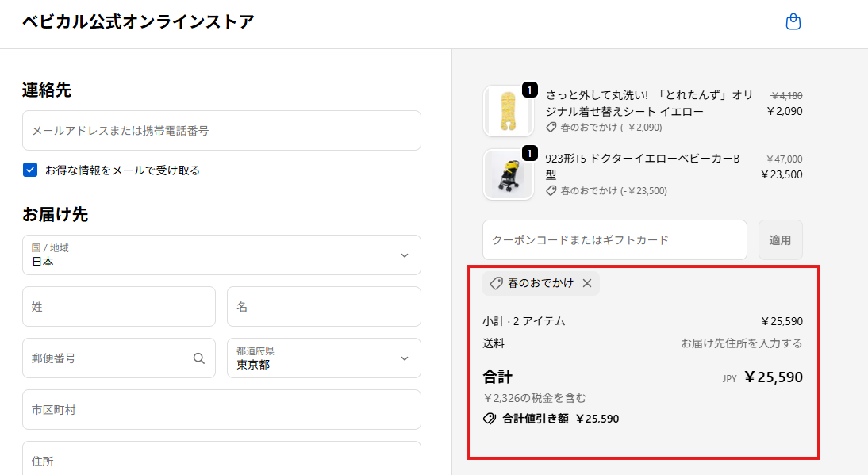This screenshot has width=868, height=475.
Task: Expand the 国 / 地域 country dropdown
Action: (221, 255)
